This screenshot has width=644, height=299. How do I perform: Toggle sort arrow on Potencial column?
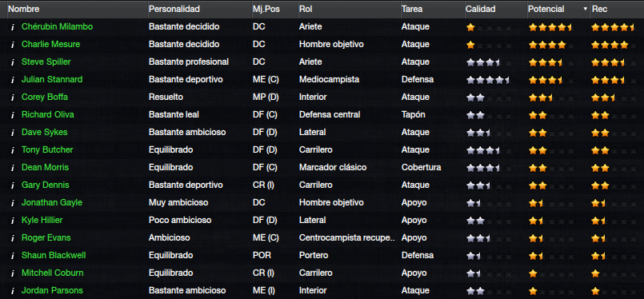click(x=586, y=9)
